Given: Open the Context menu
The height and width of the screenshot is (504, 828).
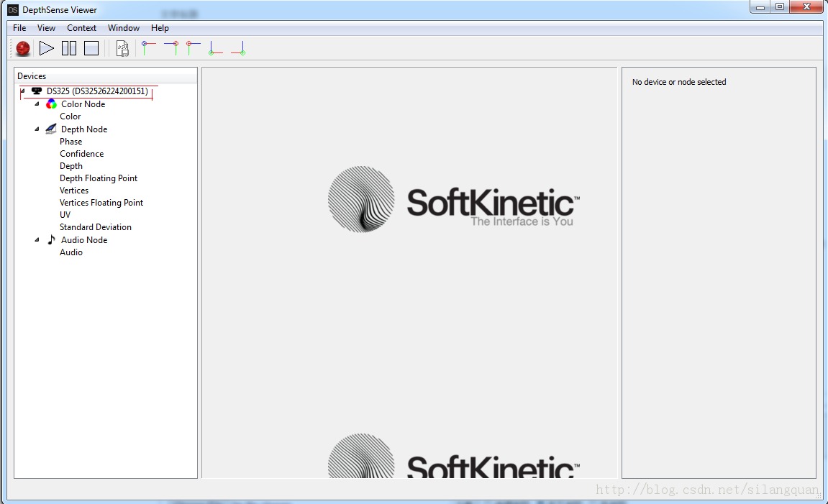Looking at the screenshot, I should tap(81, 28).
